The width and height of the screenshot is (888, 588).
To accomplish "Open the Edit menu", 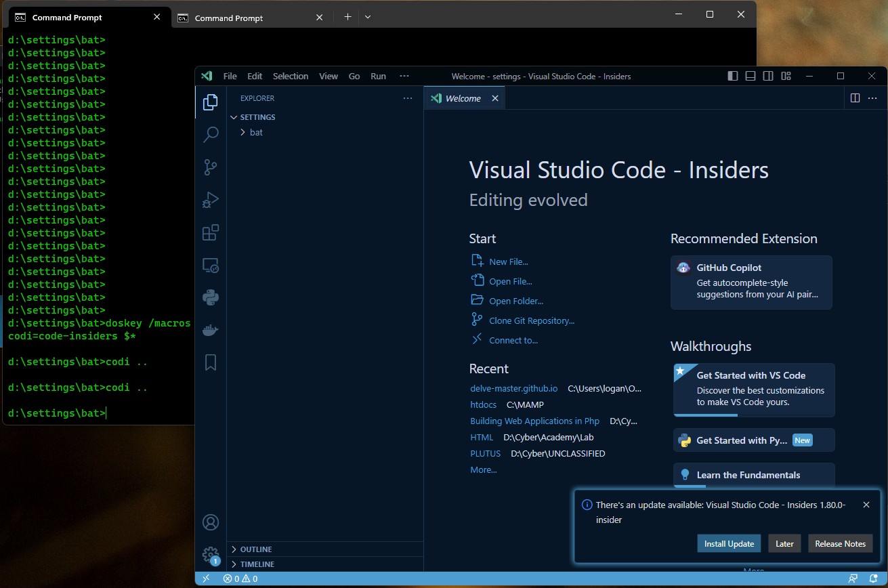I will 255,76.
